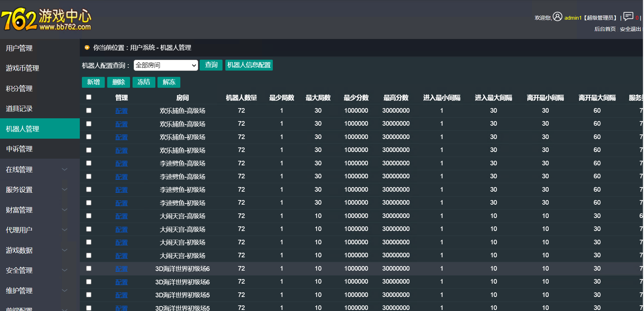Image resolution: width=644 pixels, height=311 pixels.
Task: Click the orange current-location bullet icon
Action: 87,47
